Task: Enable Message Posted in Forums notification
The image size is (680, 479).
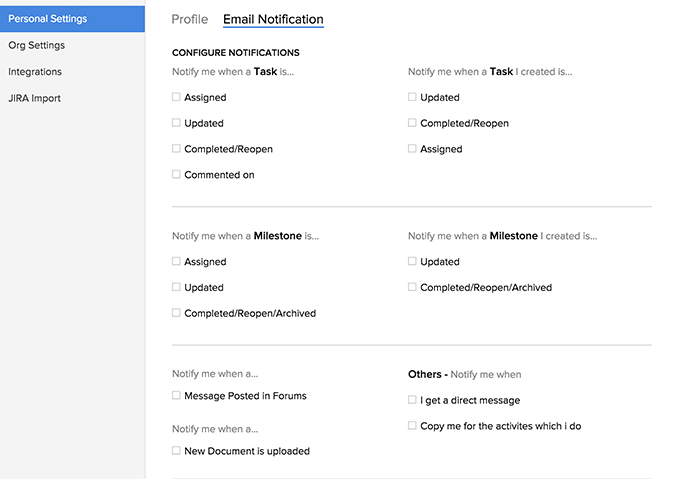Action: coord(176,396)
